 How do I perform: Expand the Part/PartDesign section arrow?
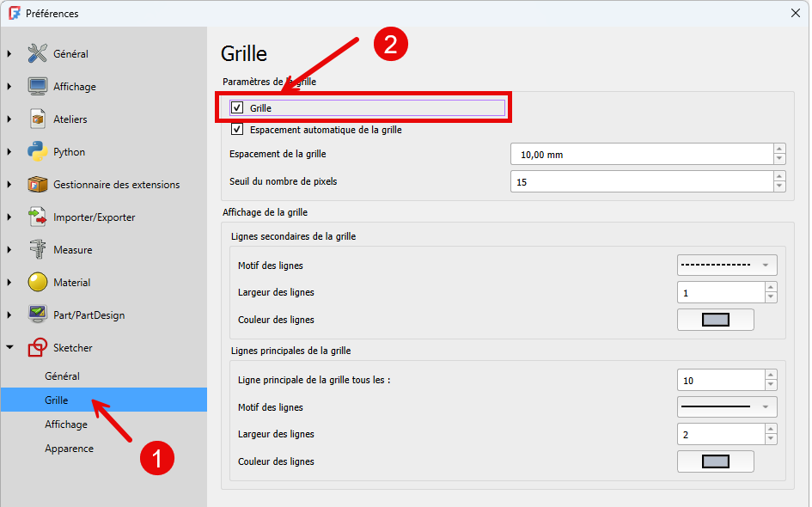coord(9,315)
